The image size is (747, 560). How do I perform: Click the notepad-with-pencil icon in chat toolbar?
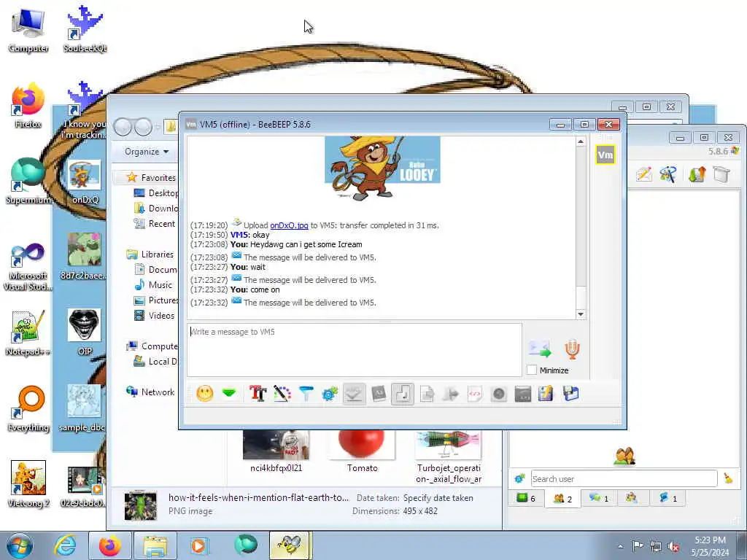point(546,394)
